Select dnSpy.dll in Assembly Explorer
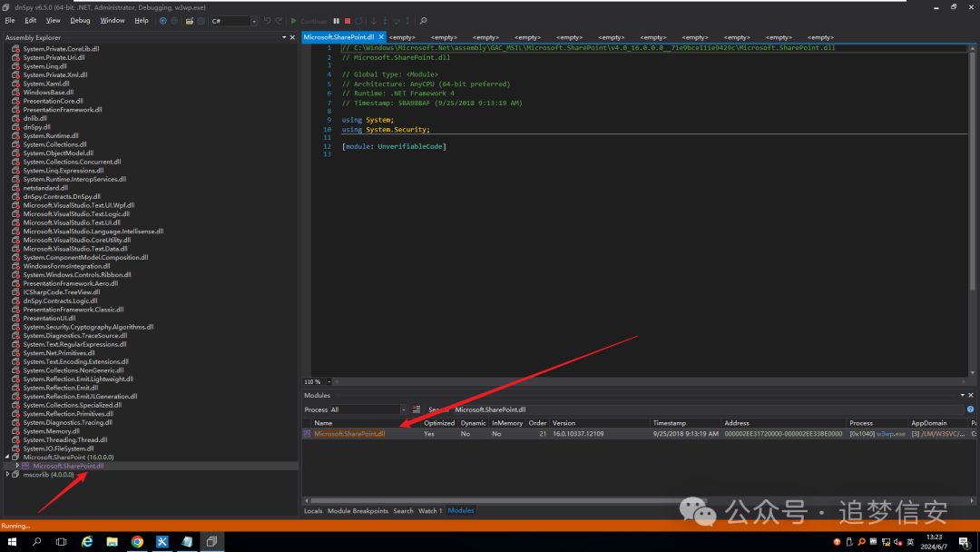The image size is (980, 552). tap(37, 127)
